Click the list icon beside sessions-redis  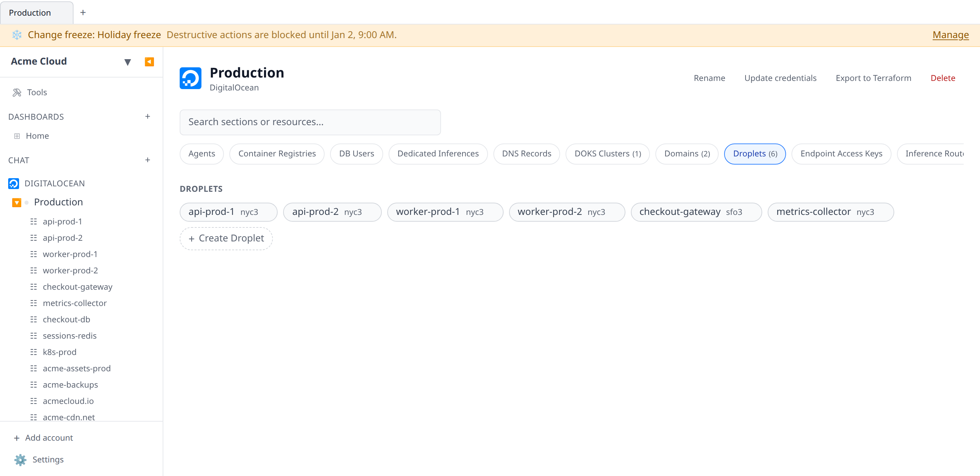click(x=33, y=336)
